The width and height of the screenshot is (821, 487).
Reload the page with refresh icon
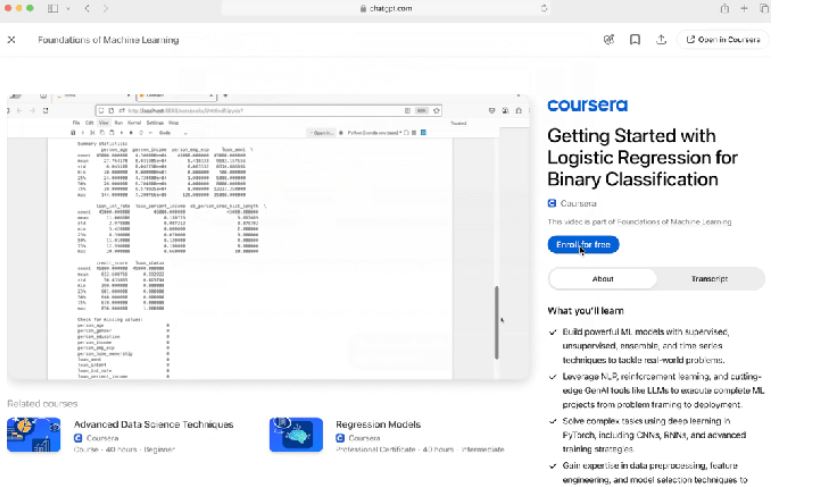click(x=543, y=8)
